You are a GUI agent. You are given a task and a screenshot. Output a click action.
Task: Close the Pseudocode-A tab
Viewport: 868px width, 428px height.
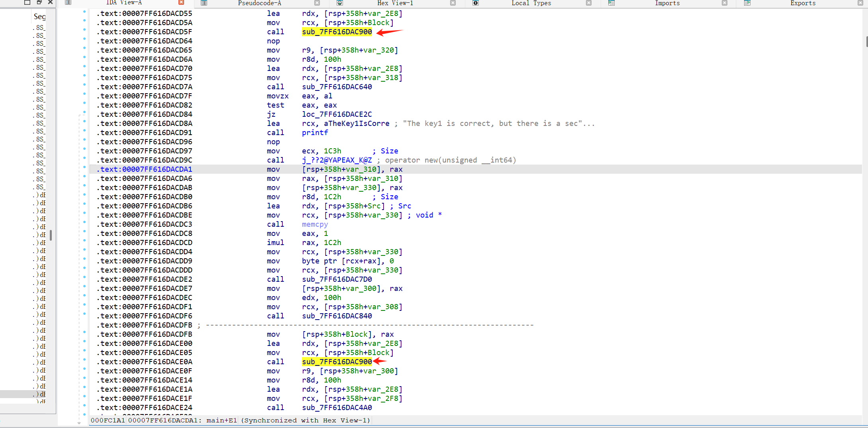pos(317,3)
